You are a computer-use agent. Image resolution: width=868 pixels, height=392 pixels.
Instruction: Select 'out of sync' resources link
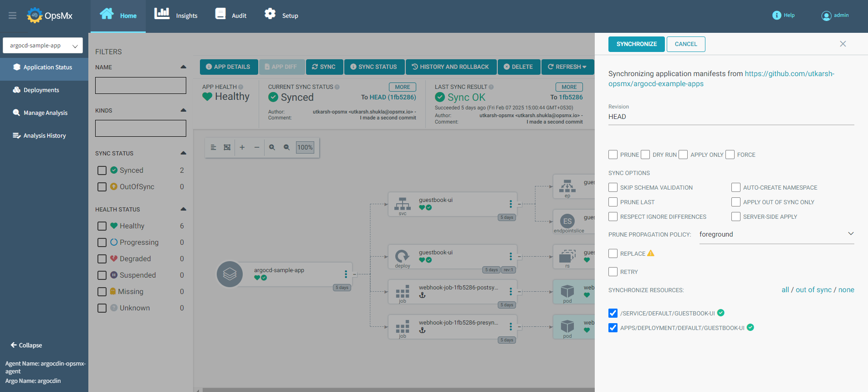(813, 290)
